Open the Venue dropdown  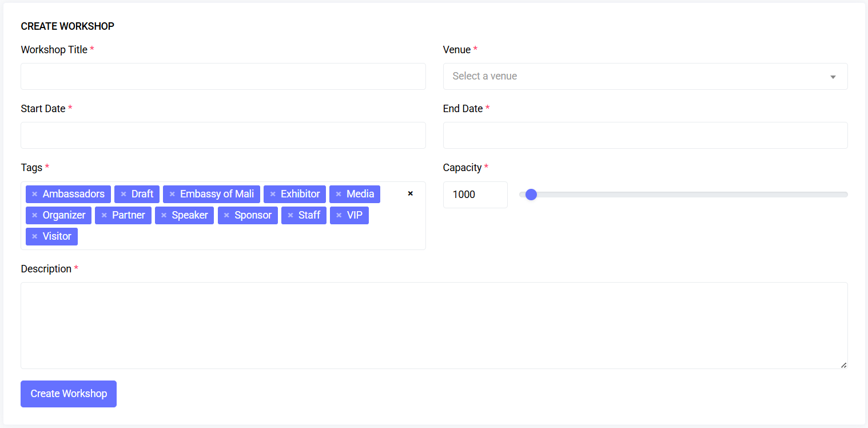coord(645,76)
